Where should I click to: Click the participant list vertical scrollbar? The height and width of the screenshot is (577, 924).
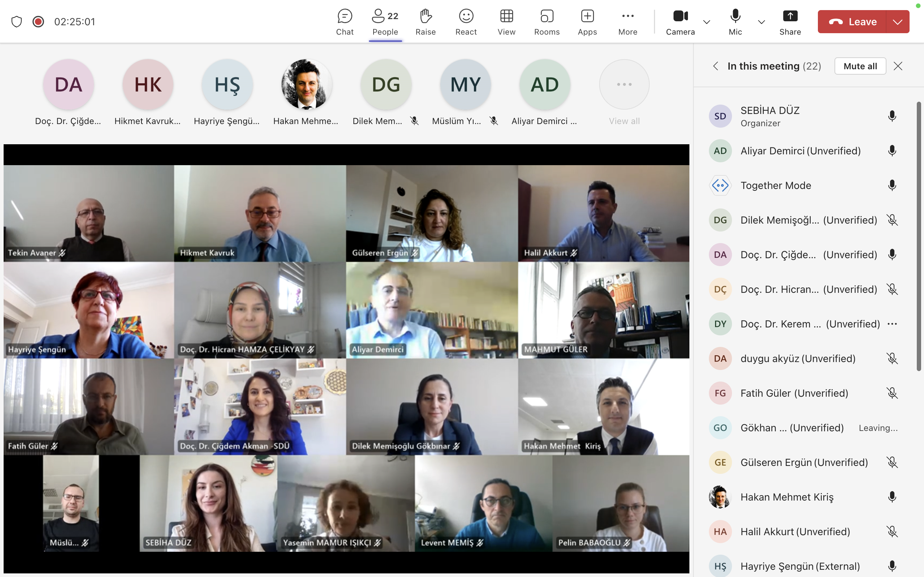919,237
